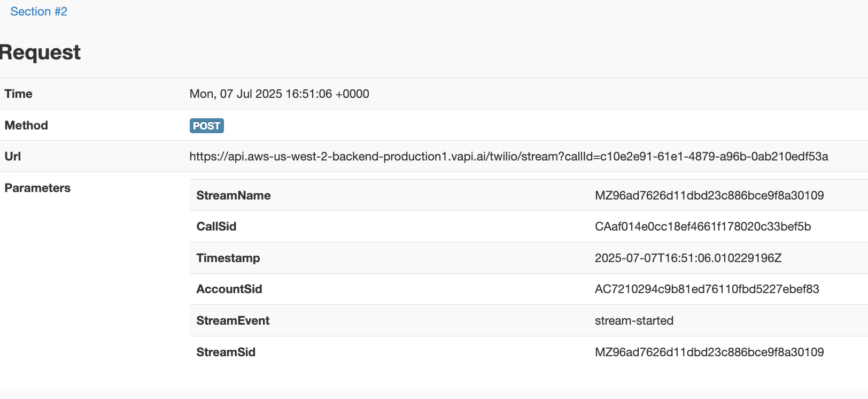Click the vapi.ai request URL text
Screen dimensions: 868x399
click(508, 157)
